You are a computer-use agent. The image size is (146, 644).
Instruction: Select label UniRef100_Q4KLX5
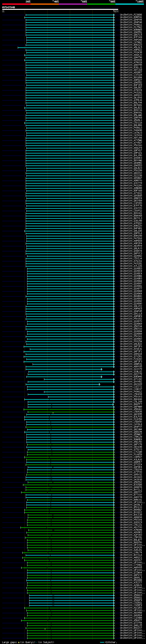click(x=131, y=625)
